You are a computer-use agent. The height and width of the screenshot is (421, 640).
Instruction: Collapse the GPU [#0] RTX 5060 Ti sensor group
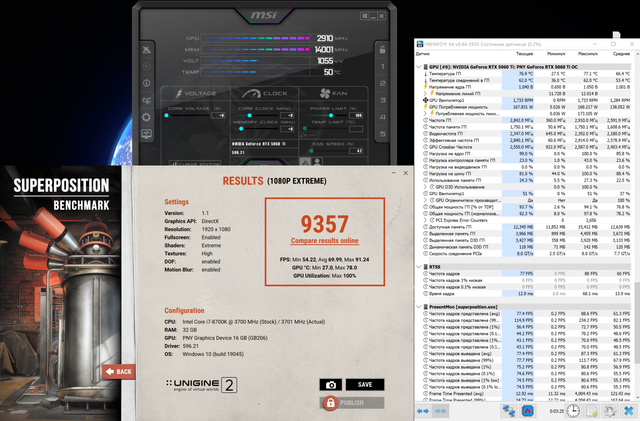(419, 67)
